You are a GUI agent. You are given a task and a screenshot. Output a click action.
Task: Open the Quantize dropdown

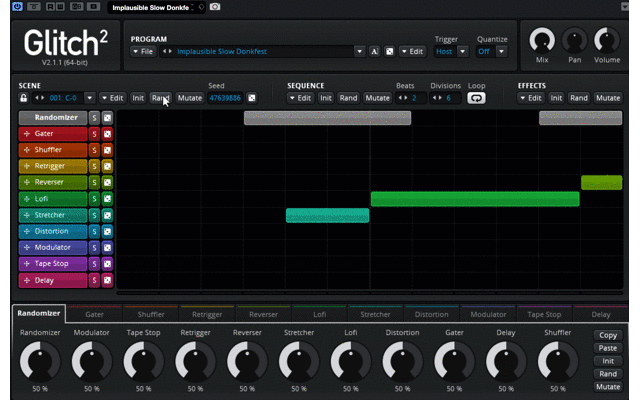pos(502,51)
